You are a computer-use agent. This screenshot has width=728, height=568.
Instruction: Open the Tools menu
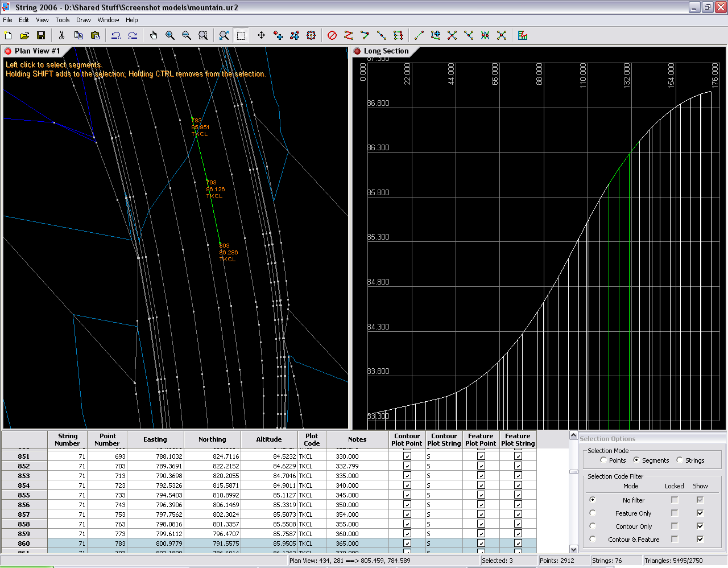pyautogui.click(x=63, y=20)
